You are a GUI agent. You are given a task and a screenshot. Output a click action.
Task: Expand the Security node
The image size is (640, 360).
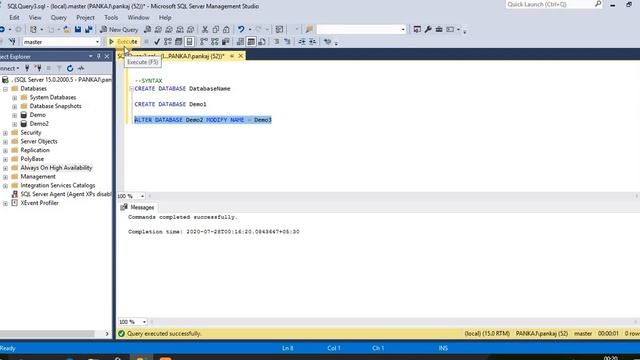tap(5, 133)
